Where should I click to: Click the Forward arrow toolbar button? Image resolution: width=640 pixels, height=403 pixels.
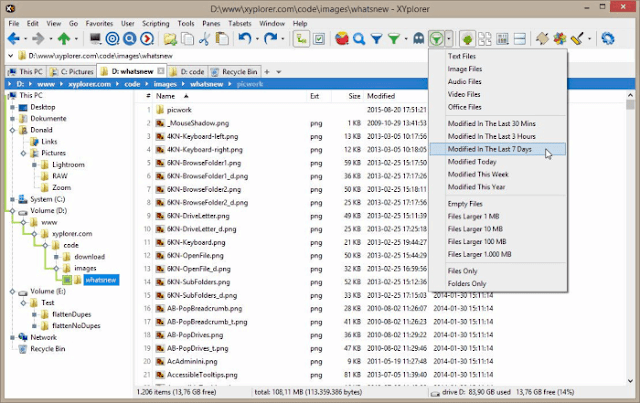pyautogui.click(x=38, y=39)
